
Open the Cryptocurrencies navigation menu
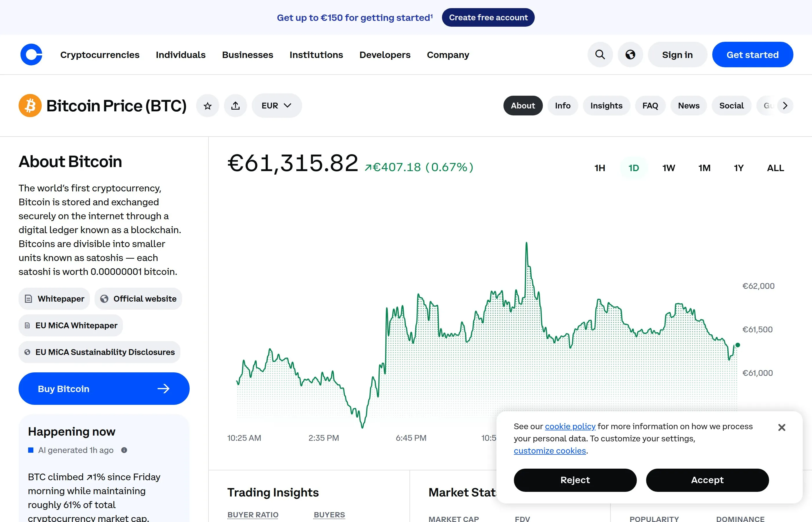coord(100,55)
